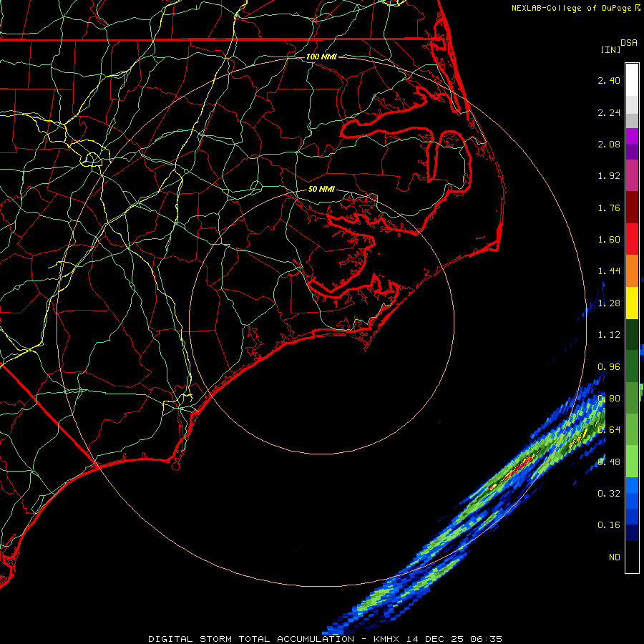Click the 0.32 legend value

pos(609,493)
